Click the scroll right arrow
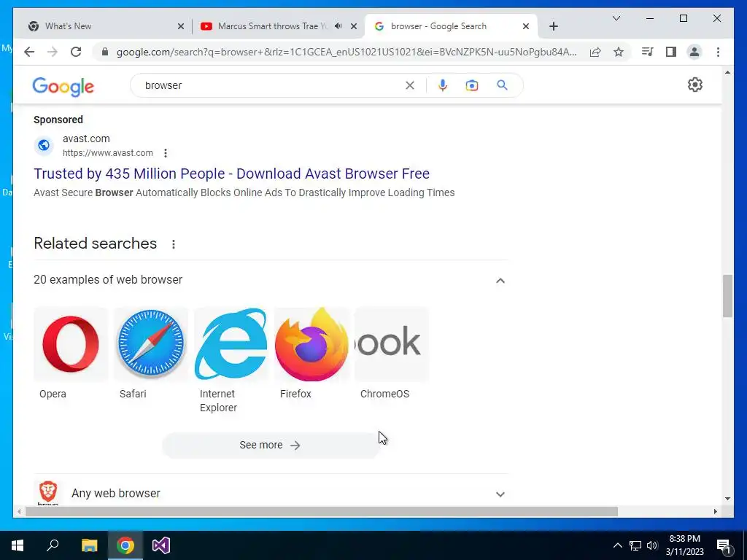Screen dimensions: 747x560 point(715,511)
